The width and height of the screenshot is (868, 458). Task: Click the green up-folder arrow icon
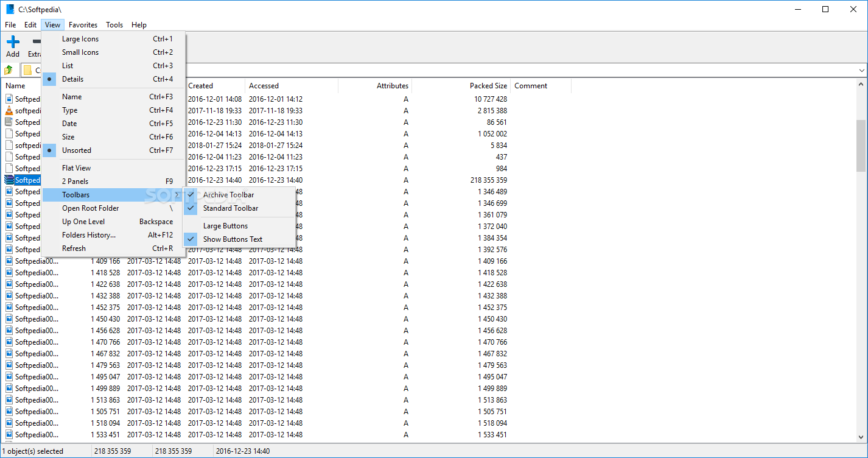(x=9, y=70)
